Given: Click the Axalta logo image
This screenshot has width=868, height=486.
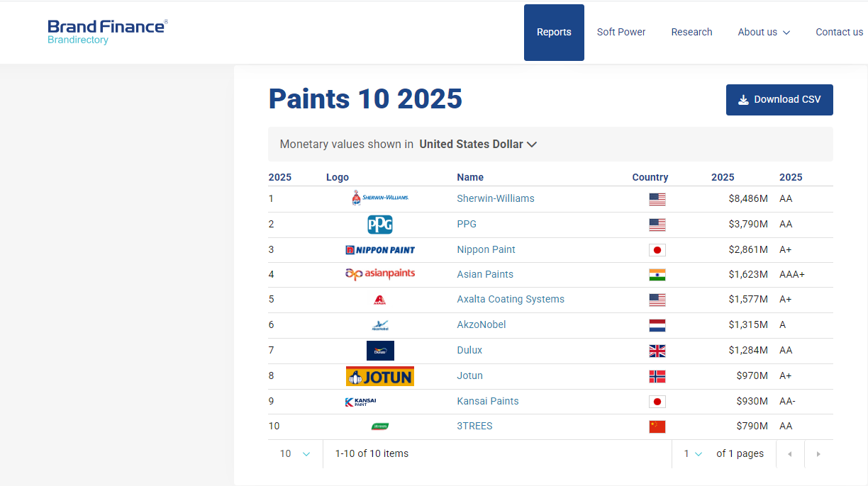Looking at the screenshot, I should 380,300.
